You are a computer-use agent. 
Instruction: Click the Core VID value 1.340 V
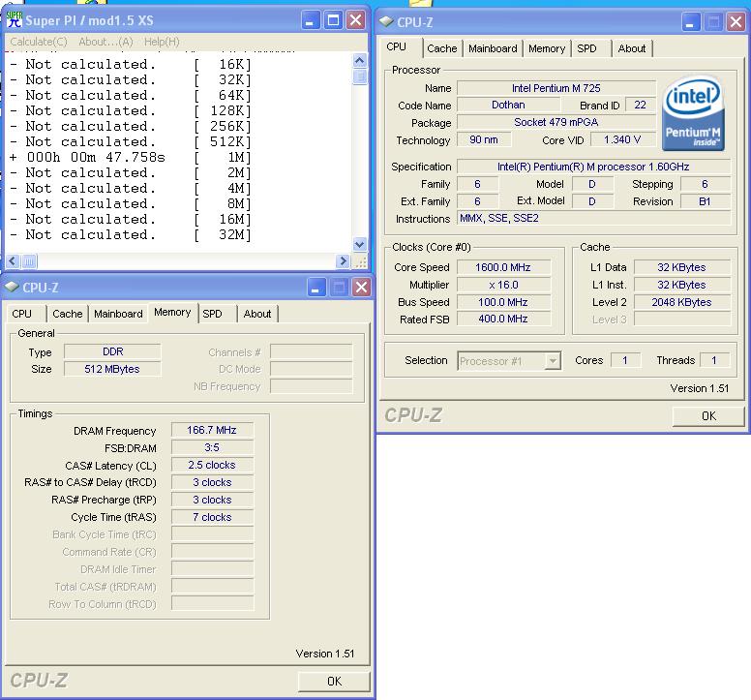[x=622, y=139]
